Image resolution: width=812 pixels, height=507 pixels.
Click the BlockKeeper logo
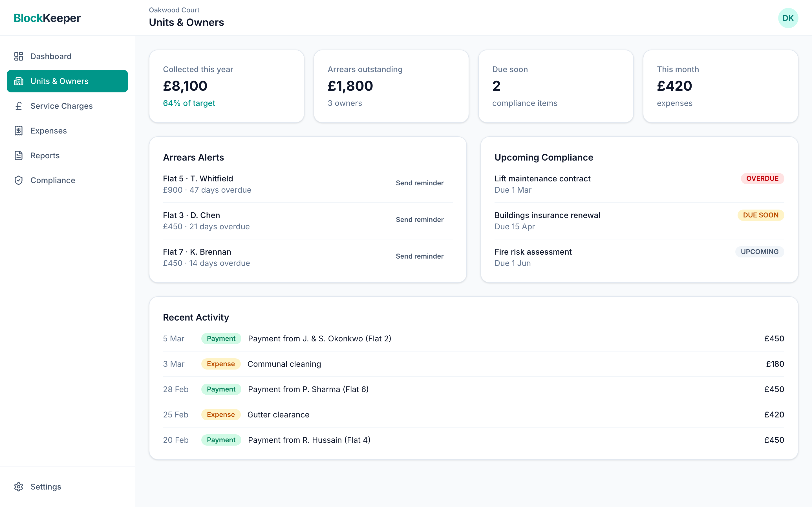[x=47, y=18]
